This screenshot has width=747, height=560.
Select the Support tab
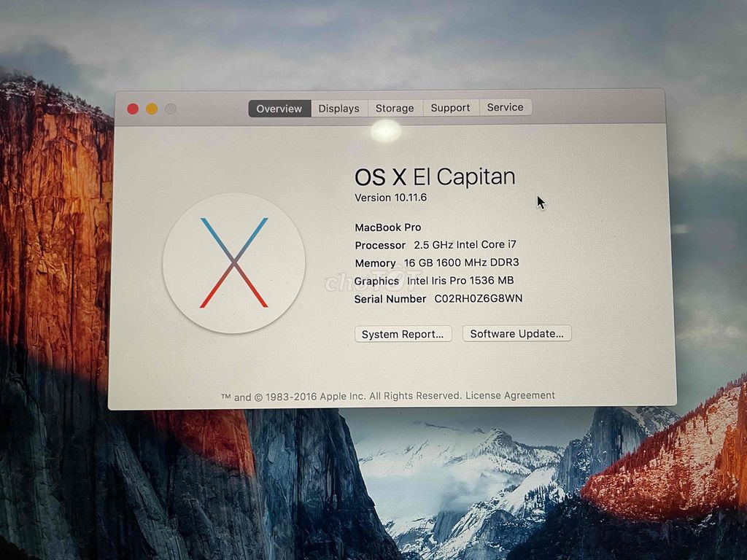pos(450,107)
